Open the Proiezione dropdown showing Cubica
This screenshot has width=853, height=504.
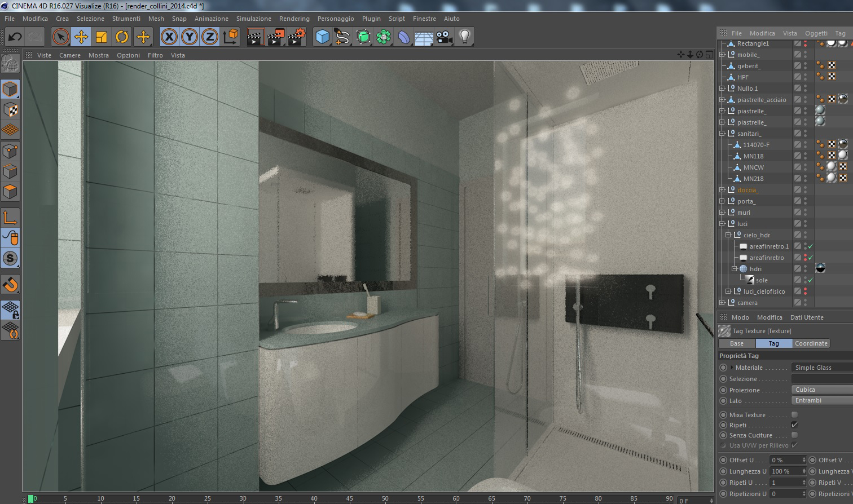(x=822, y=390)
